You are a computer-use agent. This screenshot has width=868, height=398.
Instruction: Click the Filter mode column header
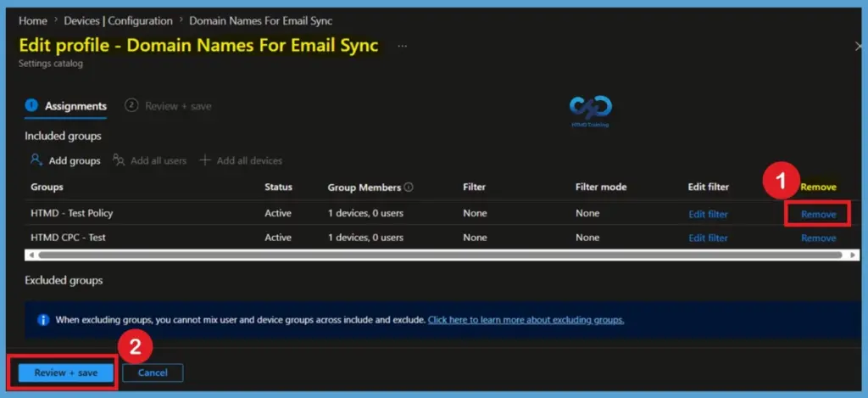[x=601, y=187]
